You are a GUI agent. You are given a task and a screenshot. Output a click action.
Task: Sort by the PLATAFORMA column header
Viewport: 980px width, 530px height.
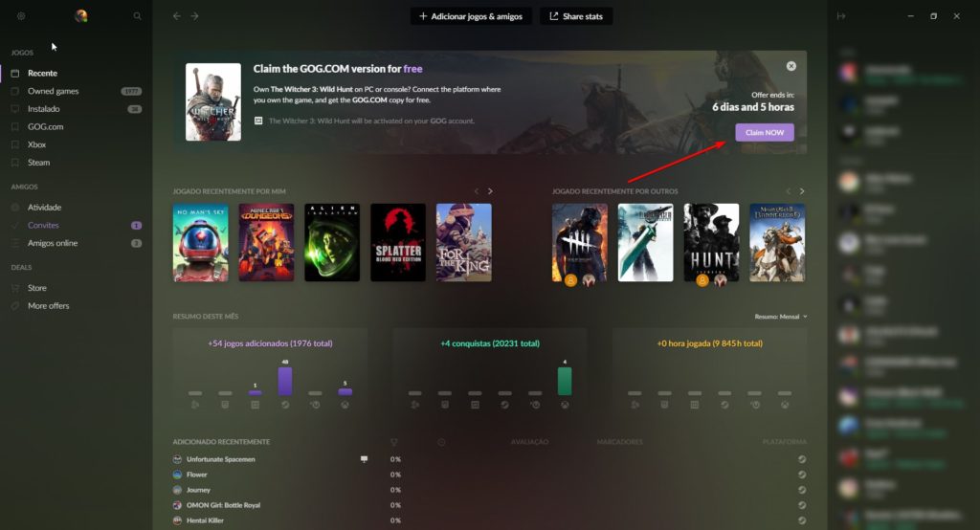(785, 442)
